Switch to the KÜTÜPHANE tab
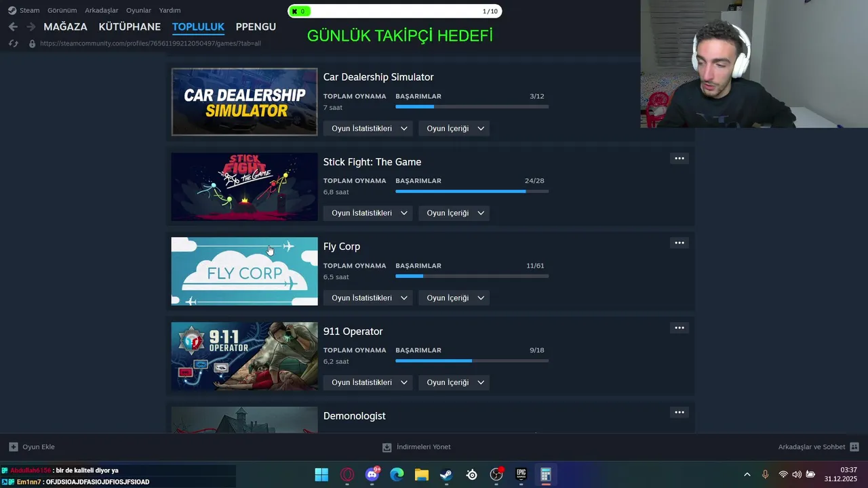 tap(130, 26)
